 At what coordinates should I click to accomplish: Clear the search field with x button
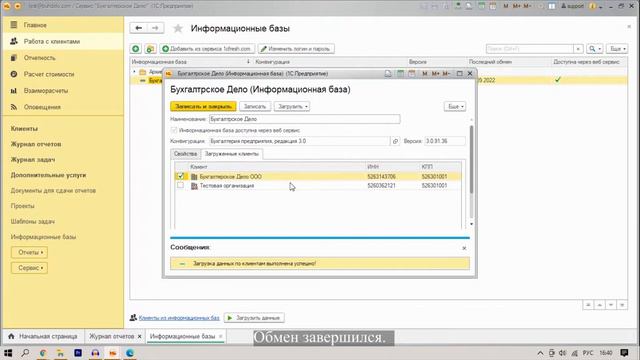pyautogui.click(x=578, y=49)
